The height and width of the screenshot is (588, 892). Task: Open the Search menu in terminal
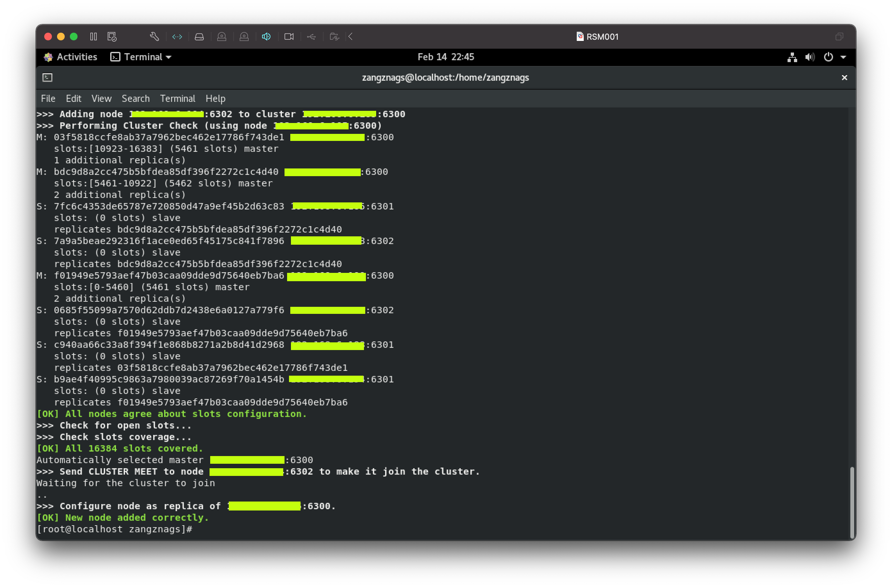(136, 99)
